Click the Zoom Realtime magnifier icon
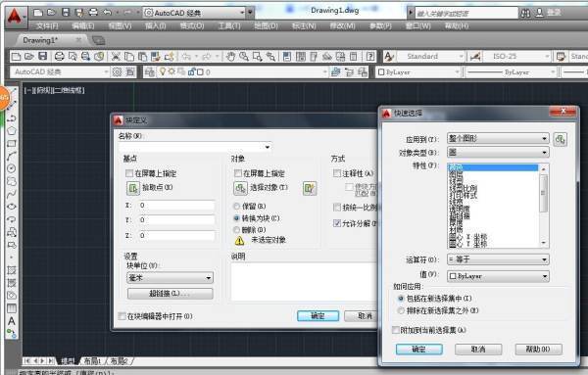 pyautogui.click(x=244, y=57)
